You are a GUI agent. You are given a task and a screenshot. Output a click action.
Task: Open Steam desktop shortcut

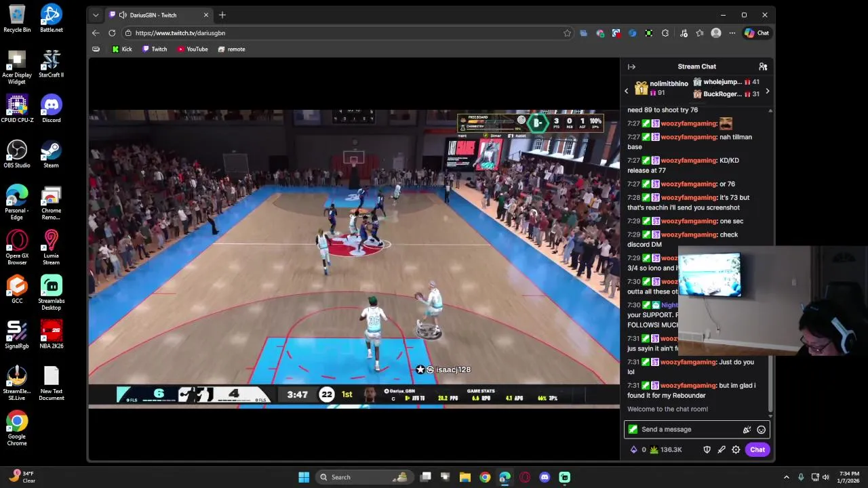pos(51,154)
